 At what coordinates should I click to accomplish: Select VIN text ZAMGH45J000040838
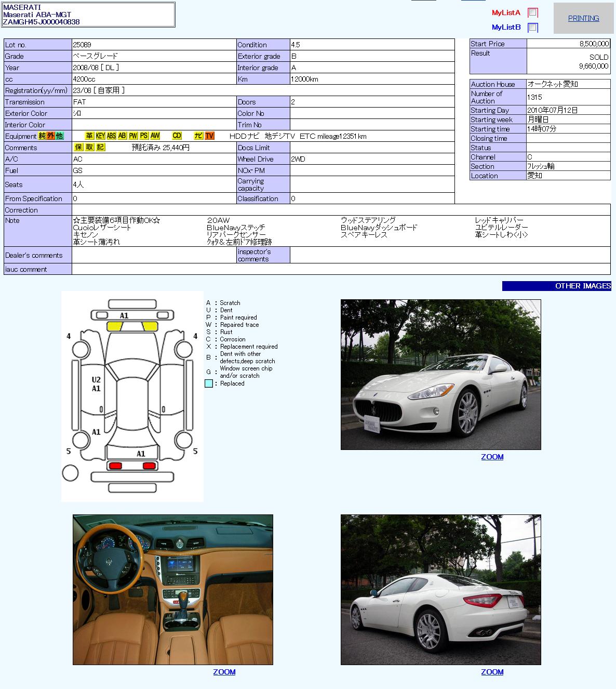[42, 22]
